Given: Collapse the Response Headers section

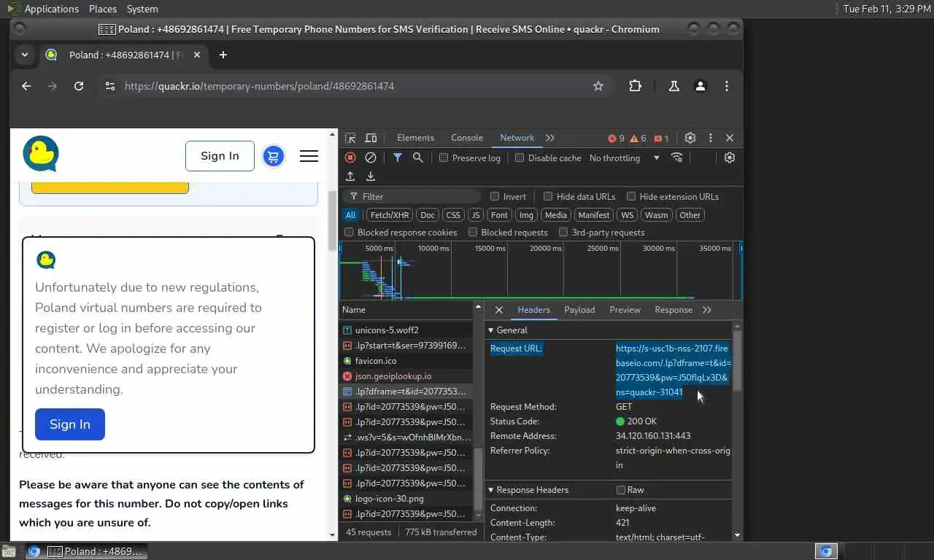Looking at the screenshot, I should 491,490.
